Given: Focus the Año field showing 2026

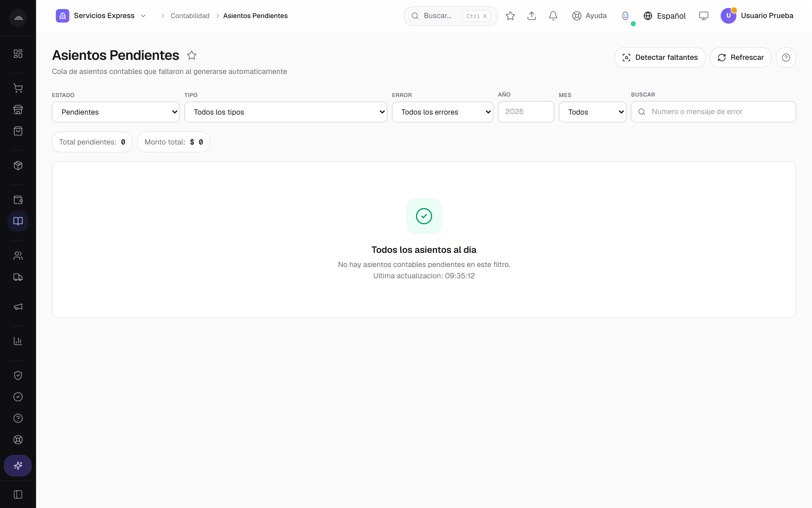Looking at the screenshot, I should (x=526, y=111).
